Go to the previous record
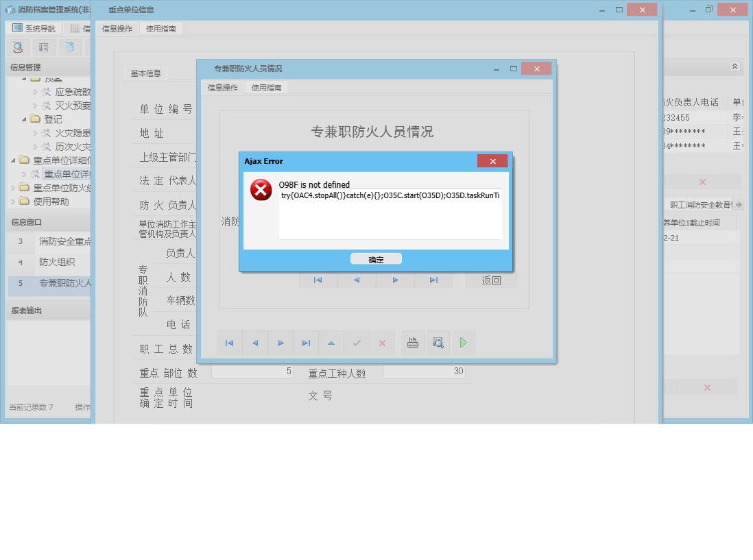753x560 pixels. point(254,343)
